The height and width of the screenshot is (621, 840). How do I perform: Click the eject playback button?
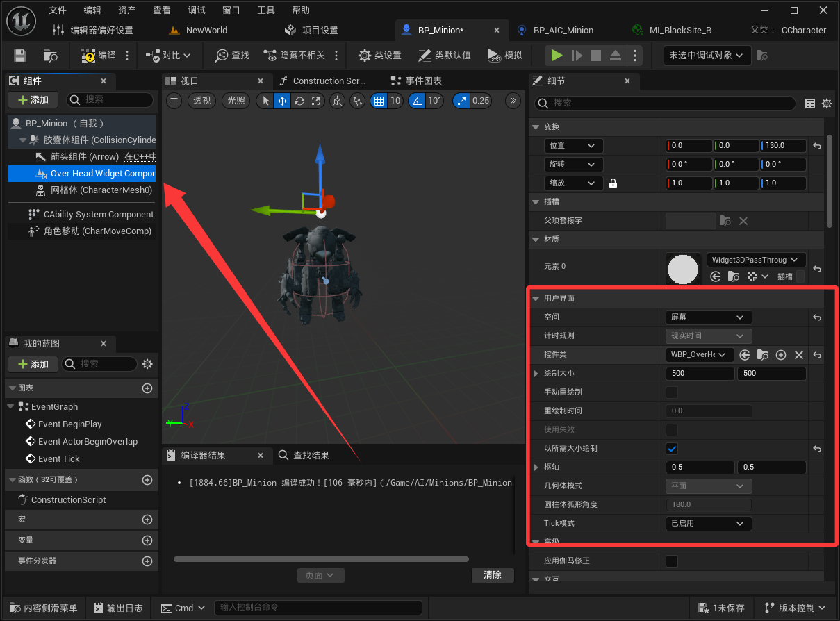point(616,56)
